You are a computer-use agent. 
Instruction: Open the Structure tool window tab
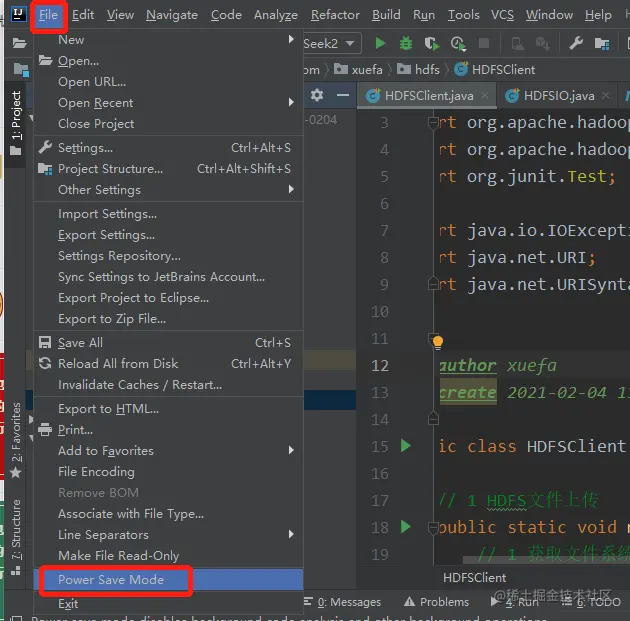[16, 536]
